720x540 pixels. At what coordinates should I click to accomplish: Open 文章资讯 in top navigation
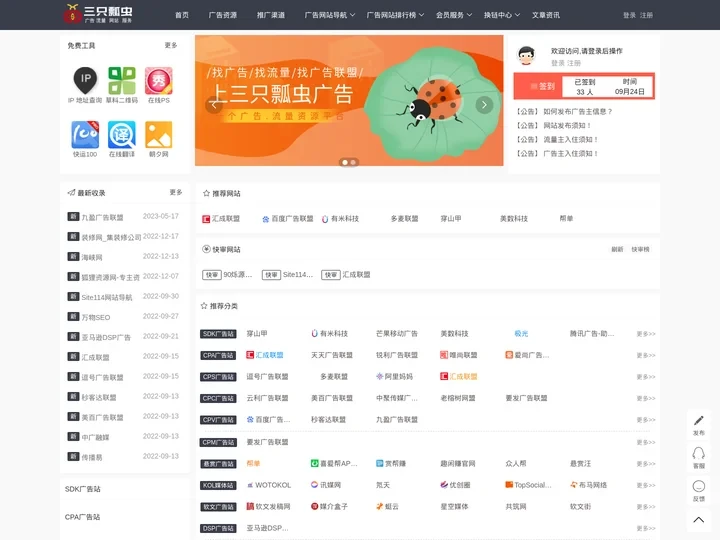click(546, 15)
